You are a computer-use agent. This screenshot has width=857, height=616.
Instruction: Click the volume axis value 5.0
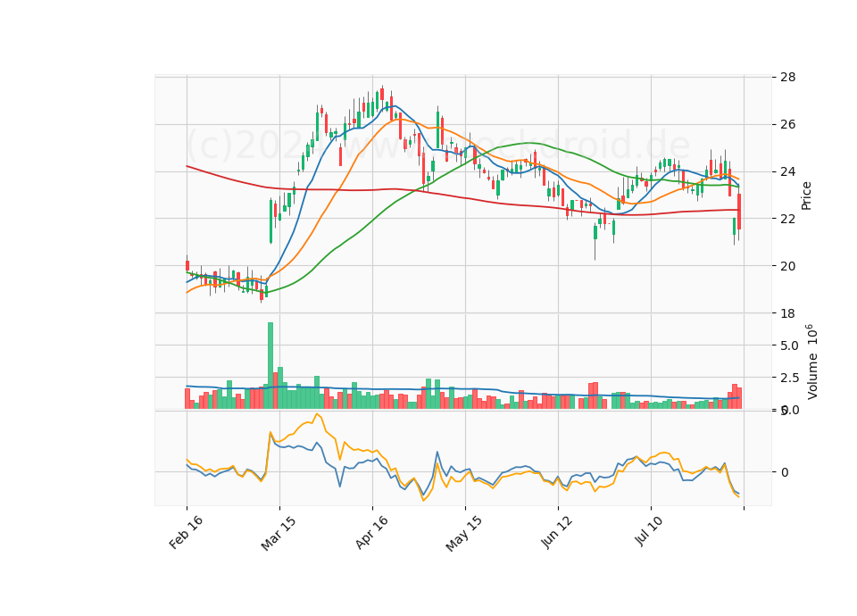tap(789, 345)
